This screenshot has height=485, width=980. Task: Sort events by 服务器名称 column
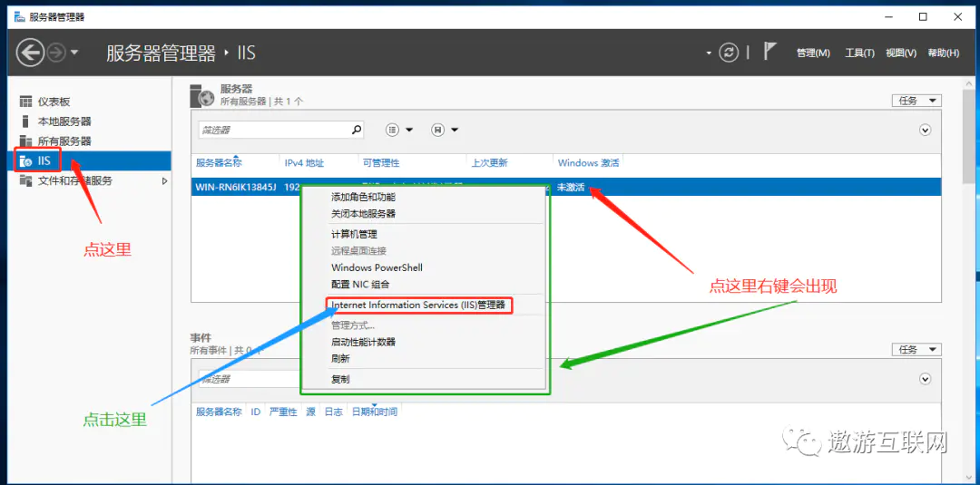click(x=219, y=412)
